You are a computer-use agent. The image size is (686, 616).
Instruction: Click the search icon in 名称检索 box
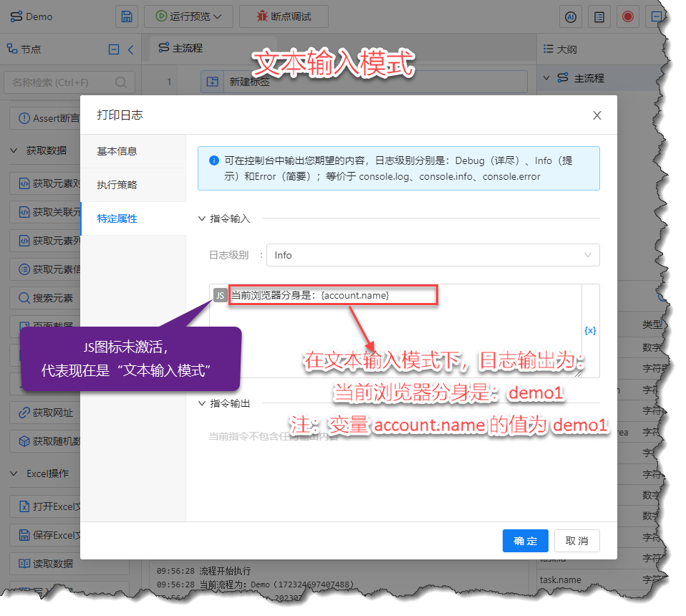(x=122, y=82)
